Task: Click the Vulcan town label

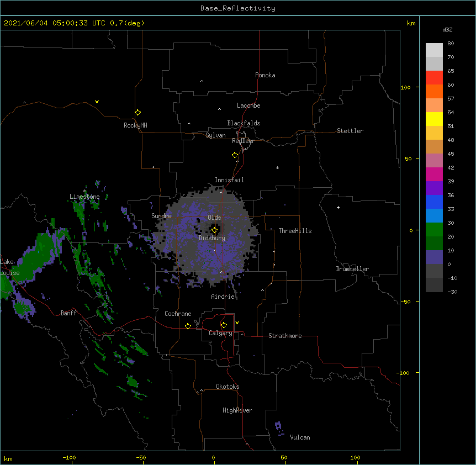Action: [300, 437]
